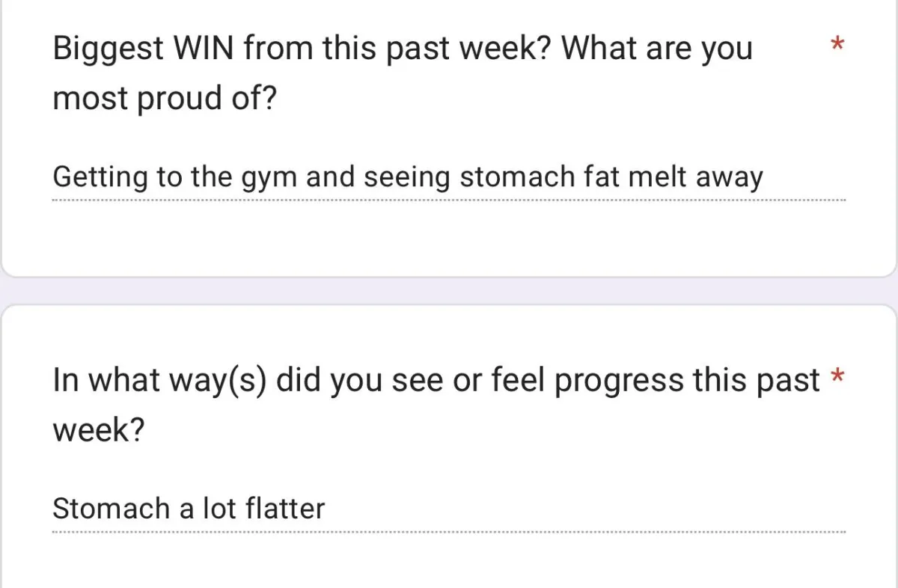
Task: Click the lavender gap between the two cards
Action: [x=449, y=291]
